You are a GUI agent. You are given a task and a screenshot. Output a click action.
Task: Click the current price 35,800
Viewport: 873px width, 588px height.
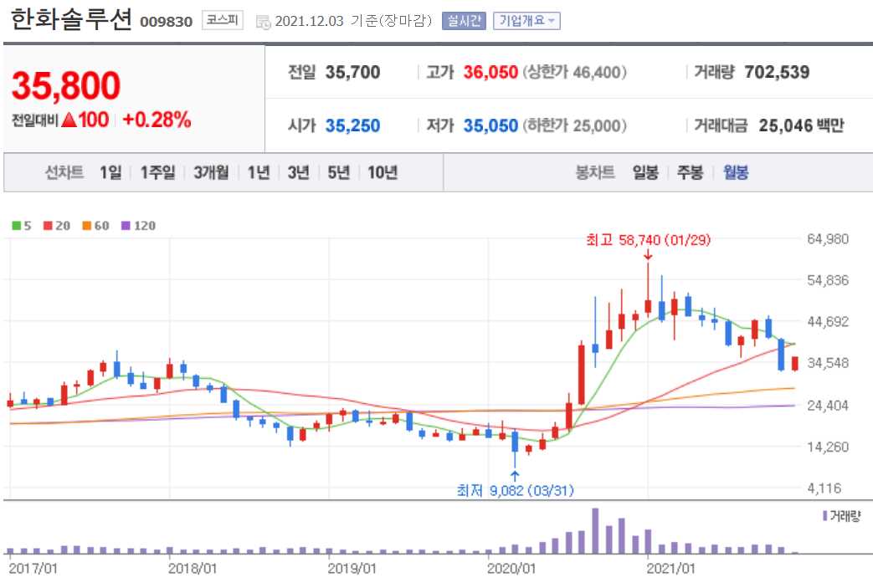(x=66, y=85)
